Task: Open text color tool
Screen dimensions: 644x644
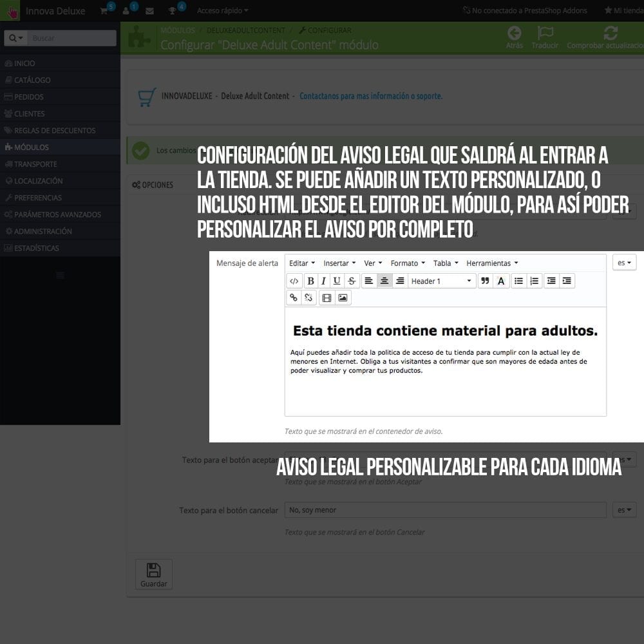Action: [500, 281]
